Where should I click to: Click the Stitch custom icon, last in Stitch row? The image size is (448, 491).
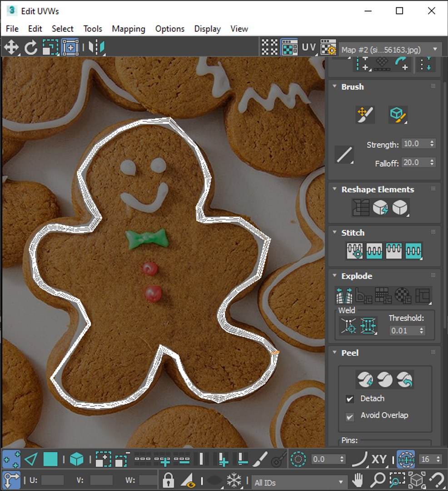tap(413, 251)
